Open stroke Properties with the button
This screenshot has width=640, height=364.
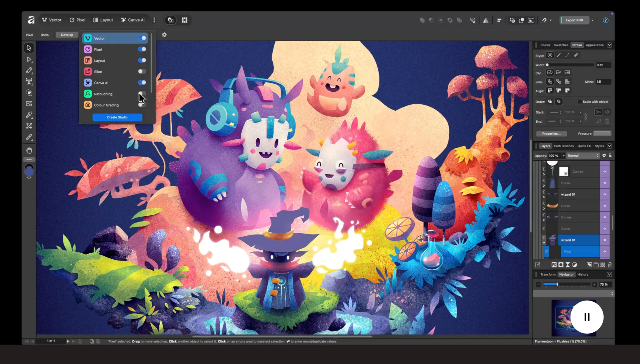(551, 133)
